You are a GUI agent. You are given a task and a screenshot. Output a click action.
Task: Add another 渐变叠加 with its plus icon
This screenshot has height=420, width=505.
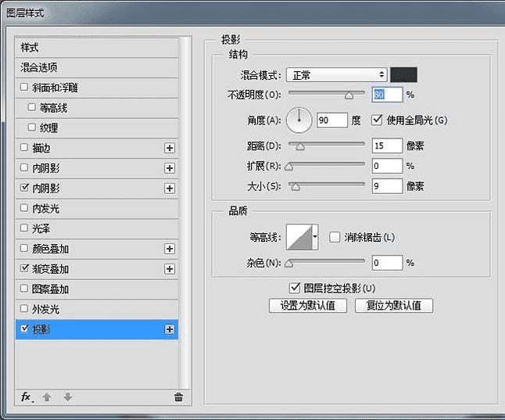point(170,269)
